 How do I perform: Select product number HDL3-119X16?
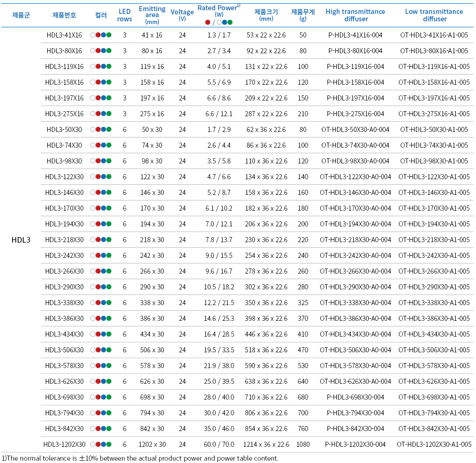[x=65, y=67]
